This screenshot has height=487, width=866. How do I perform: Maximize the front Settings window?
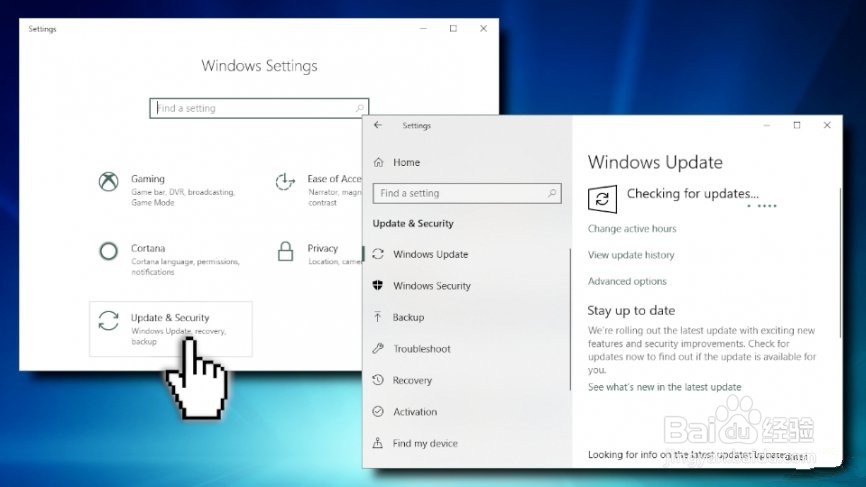[x=797, y=125]
